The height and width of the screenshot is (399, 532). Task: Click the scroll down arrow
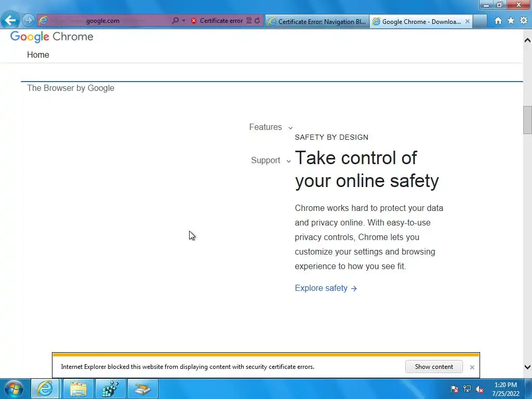[x=527, y=367]
